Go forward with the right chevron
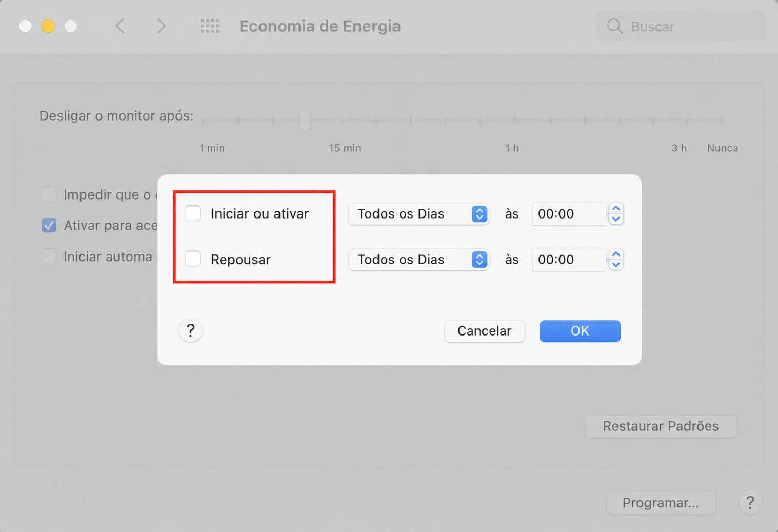778x532 pixels. tap(161, 26)
